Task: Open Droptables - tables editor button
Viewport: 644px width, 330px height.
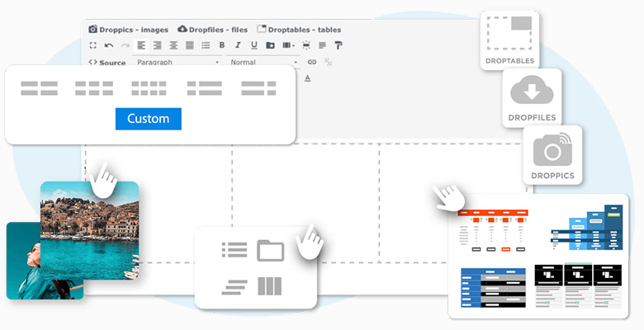Action: pyautogui.click(x=299, y=30)
